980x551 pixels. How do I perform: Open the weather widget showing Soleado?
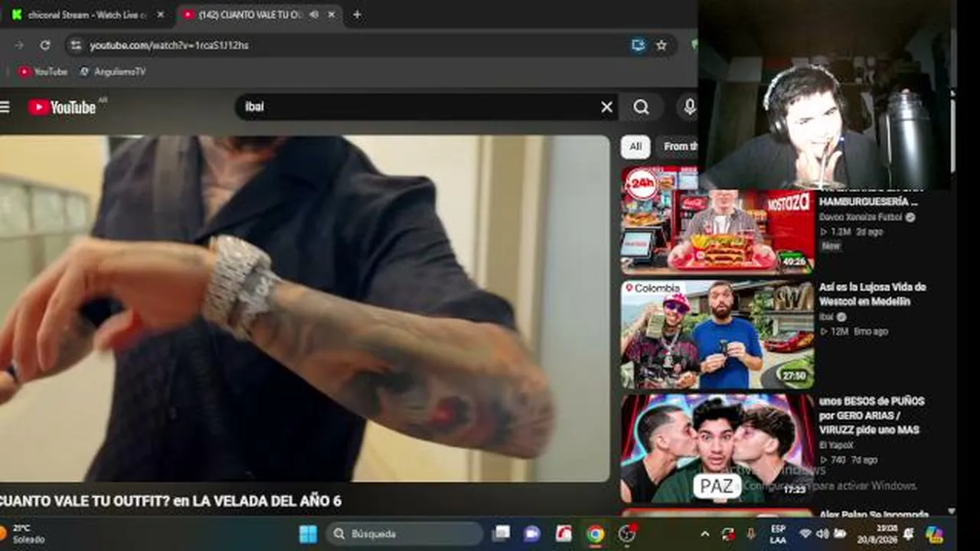tap(23, 533)
